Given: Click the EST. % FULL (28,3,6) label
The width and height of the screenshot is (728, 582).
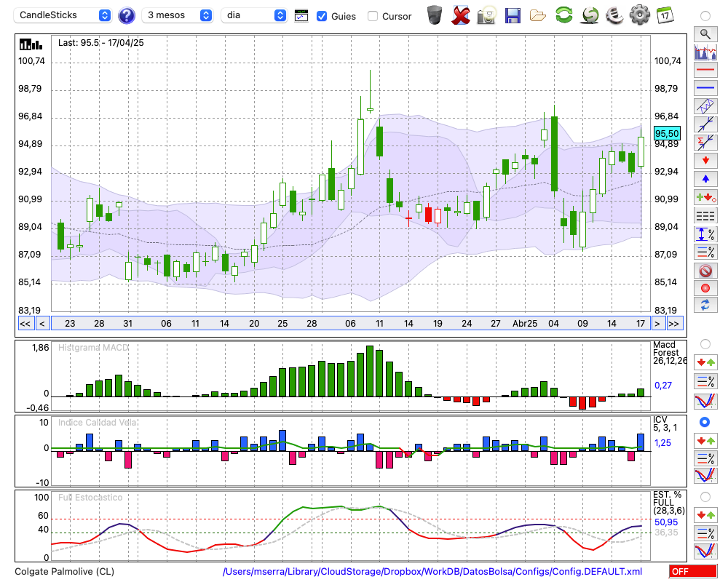Looking at the screenshot, I should tap(669, 503).
